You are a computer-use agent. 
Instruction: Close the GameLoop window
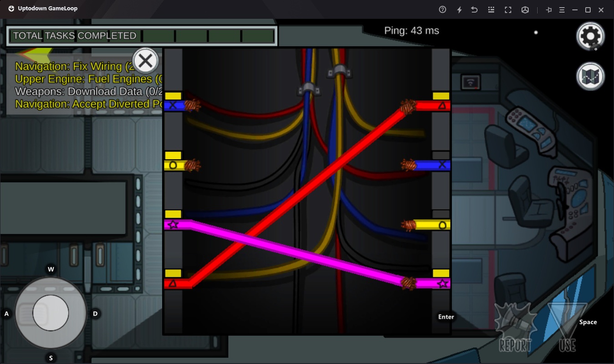click(x=601, y=10)
